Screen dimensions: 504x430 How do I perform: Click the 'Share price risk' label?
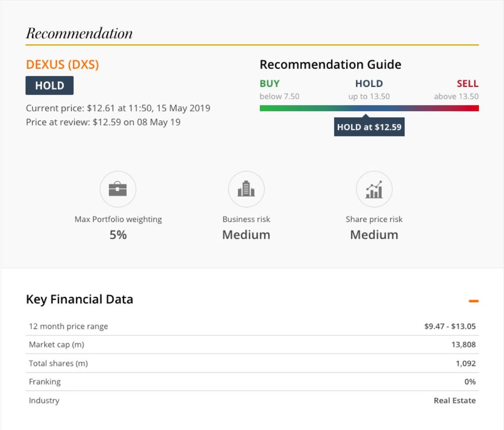tap(374, 220)
